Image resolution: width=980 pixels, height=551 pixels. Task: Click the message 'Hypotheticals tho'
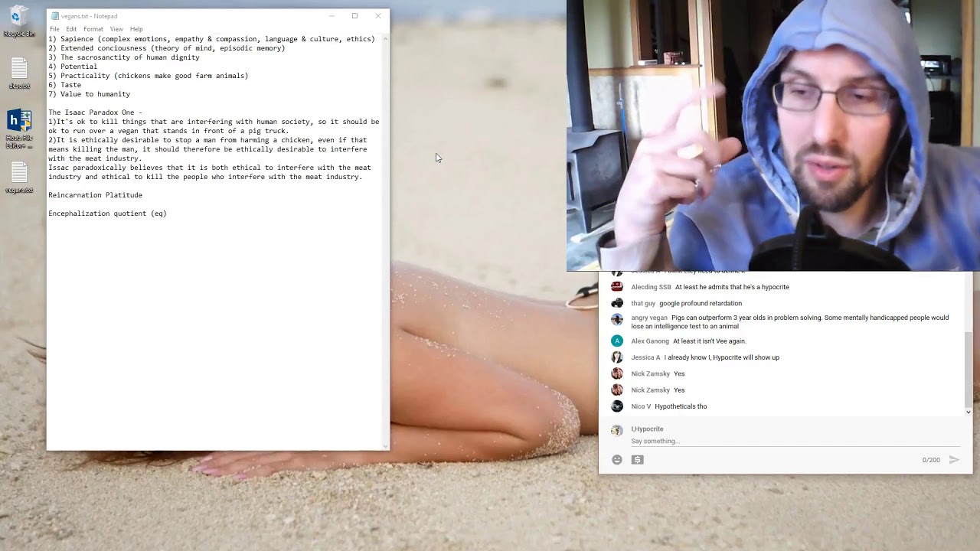pyautogui.click(x=681, y=406)
